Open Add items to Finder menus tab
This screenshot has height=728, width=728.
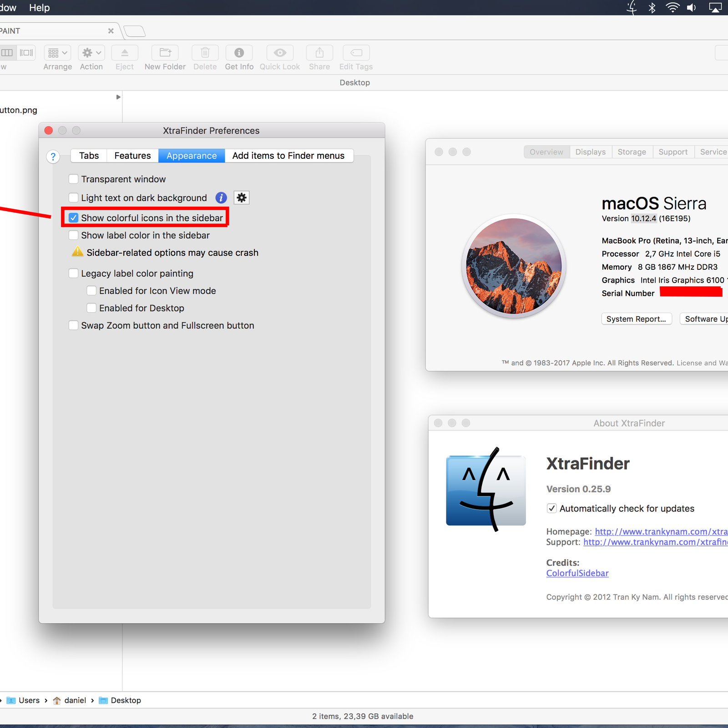pyautogui.click(x=288, y=156)
